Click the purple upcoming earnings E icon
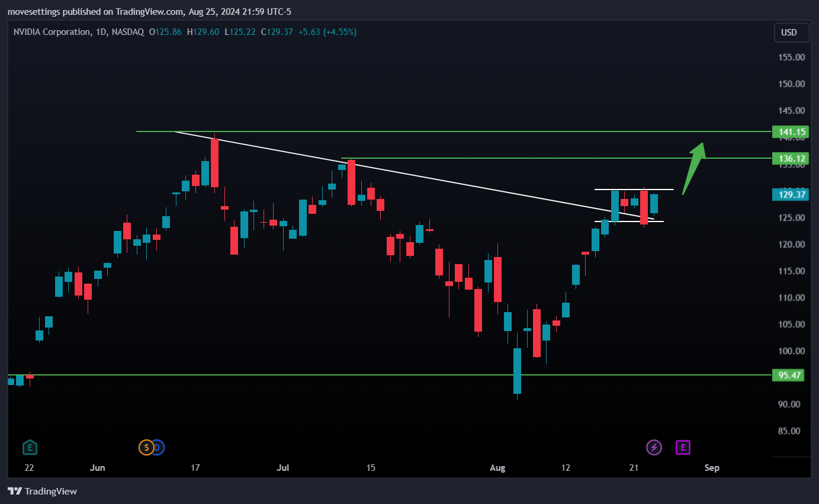 683,447
